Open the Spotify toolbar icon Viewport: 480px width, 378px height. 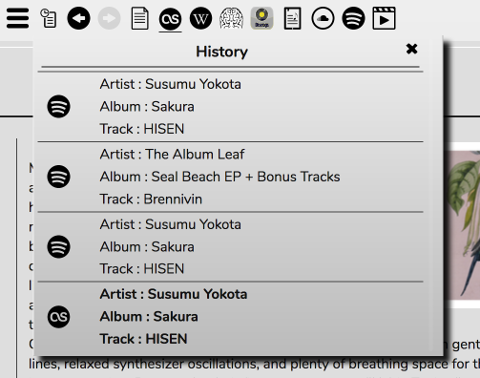[354, 18]
